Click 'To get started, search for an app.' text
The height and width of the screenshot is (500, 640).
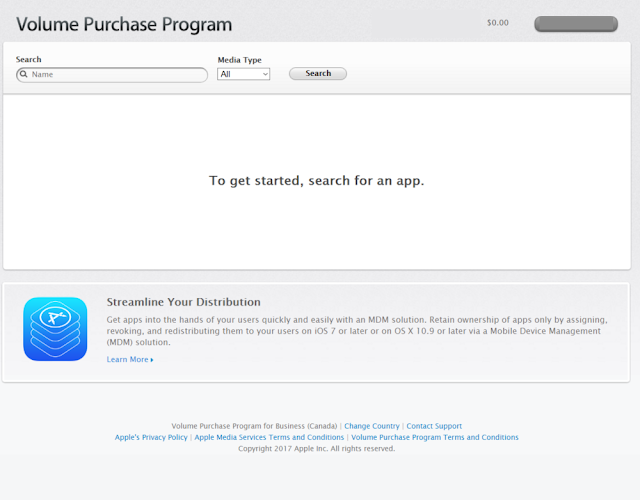[317, 180]
